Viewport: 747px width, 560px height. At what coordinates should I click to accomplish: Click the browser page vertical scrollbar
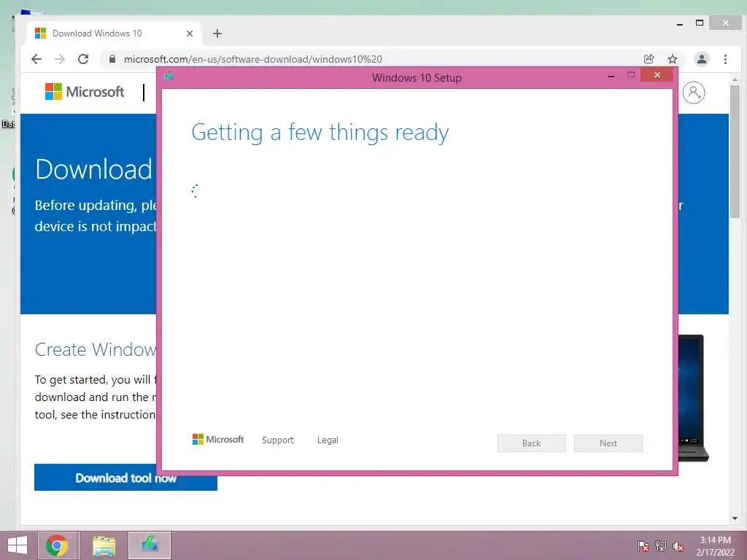click(x=735, y=152)
